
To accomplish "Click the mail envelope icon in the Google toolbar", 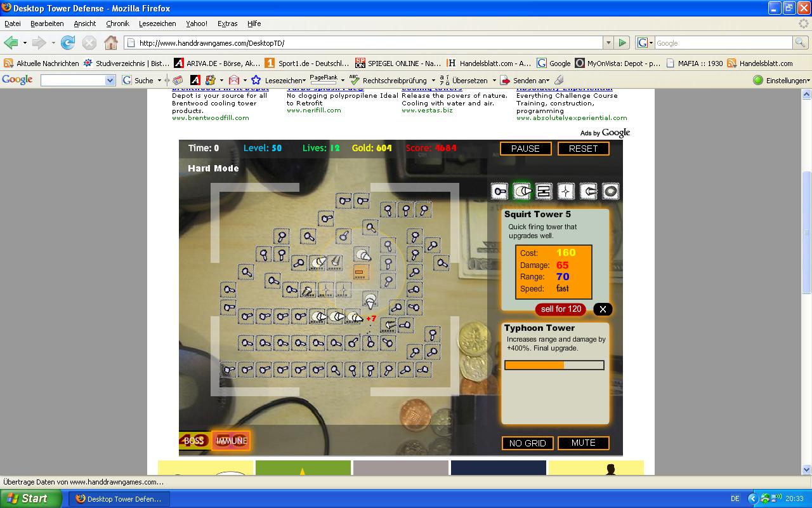I will point(234,80).
